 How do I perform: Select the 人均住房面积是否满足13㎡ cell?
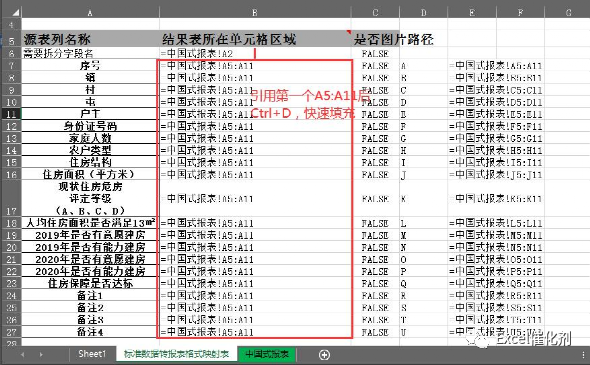(90, 223)
